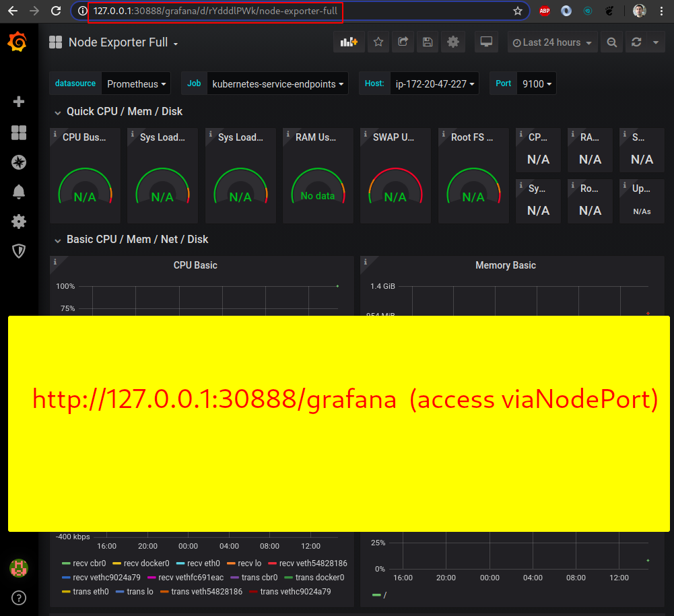Refresh the dashboard

pos(636,42)
